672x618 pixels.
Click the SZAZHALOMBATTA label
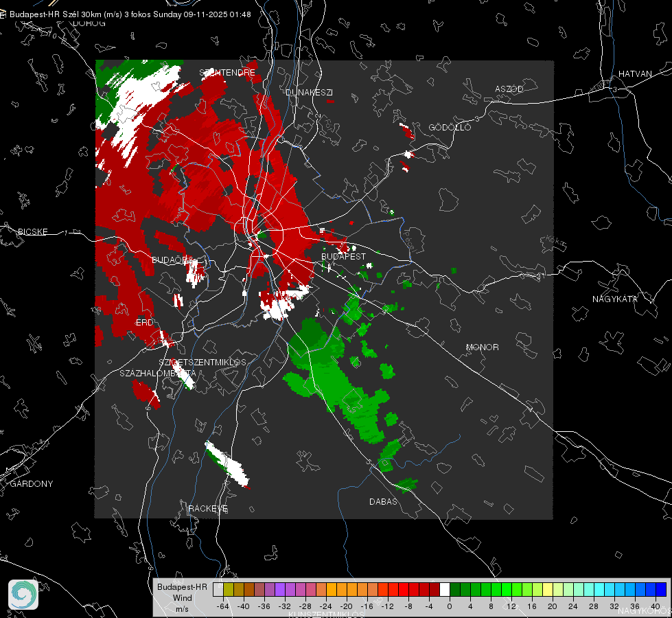[158, 374]
